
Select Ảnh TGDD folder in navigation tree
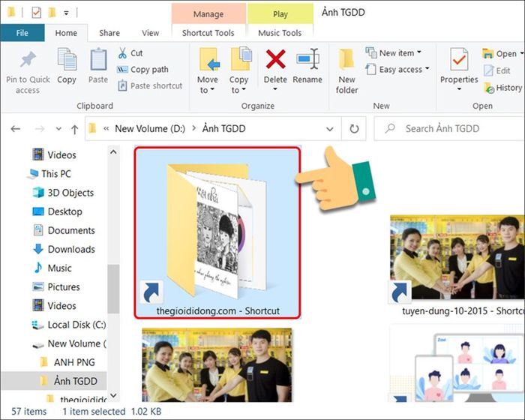[54, 381]
